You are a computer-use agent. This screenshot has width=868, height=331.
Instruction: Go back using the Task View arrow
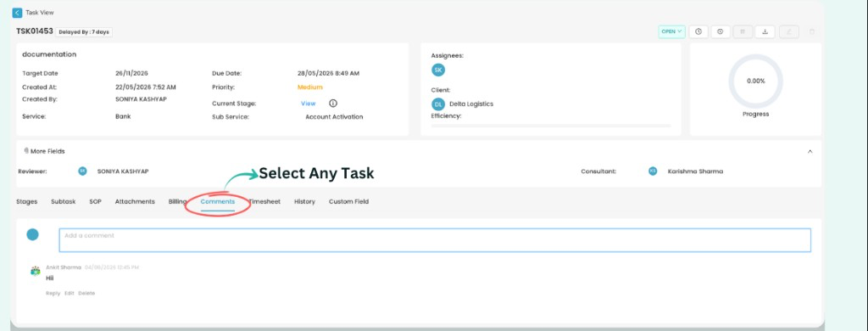pos(17,12)
